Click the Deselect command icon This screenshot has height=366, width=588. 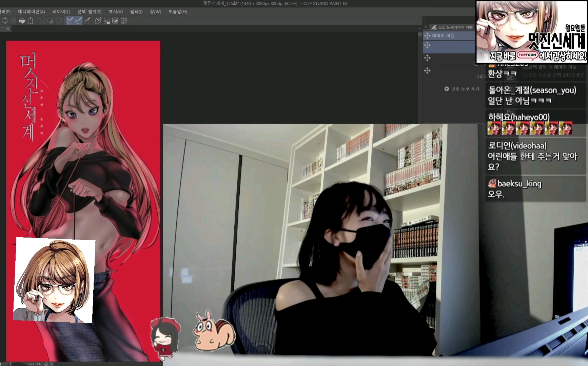coord(41,21)
